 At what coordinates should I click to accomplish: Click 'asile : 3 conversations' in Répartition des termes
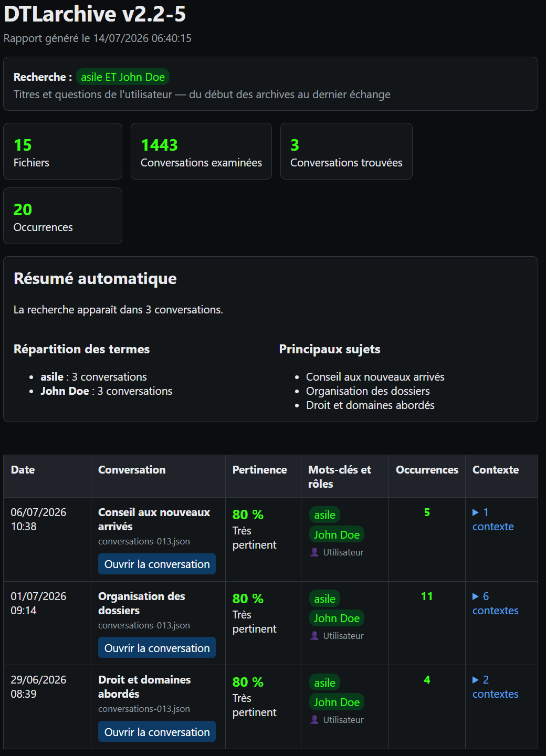point(93,377)
